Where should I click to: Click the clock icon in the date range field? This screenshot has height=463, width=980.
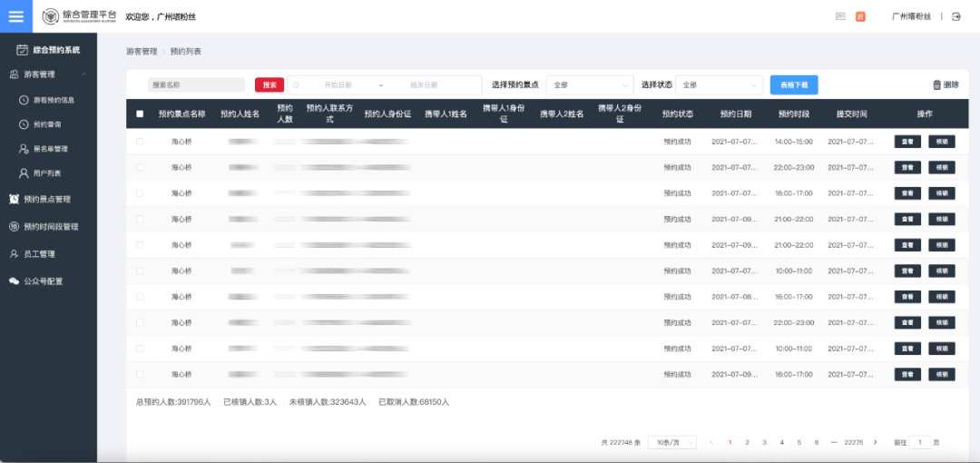click(296, 85)
